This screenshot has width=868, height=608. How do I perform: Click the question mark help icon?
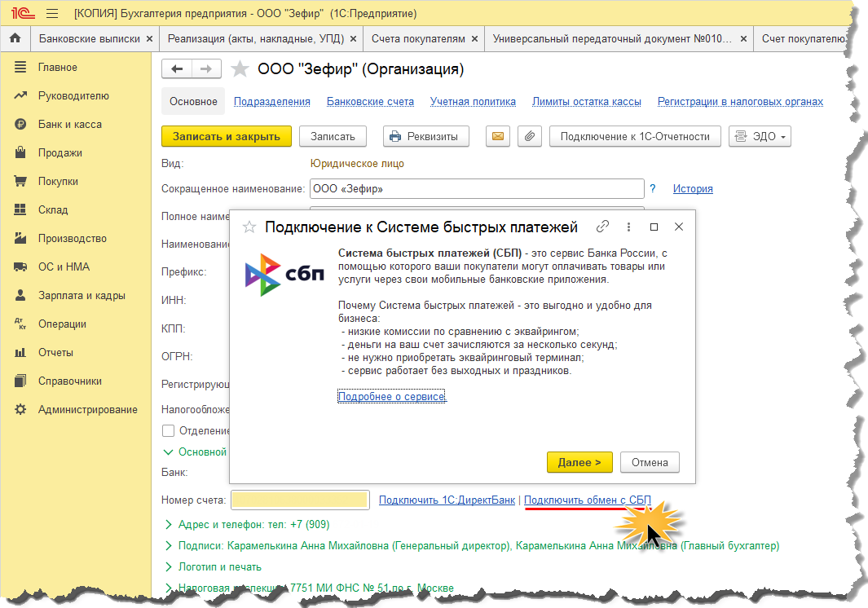coord(653,188)
